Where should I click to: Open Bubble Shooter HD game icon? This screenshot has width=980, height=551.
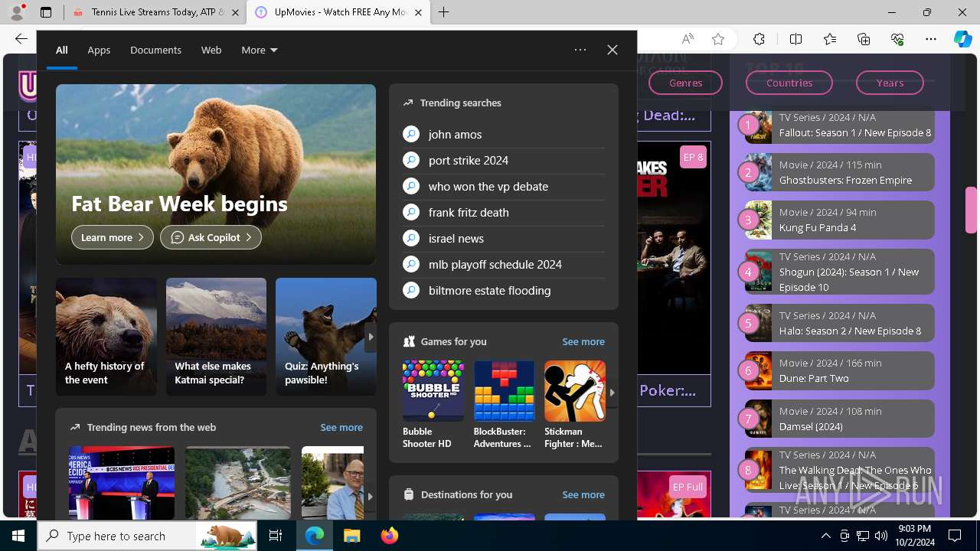pos(433,391)
